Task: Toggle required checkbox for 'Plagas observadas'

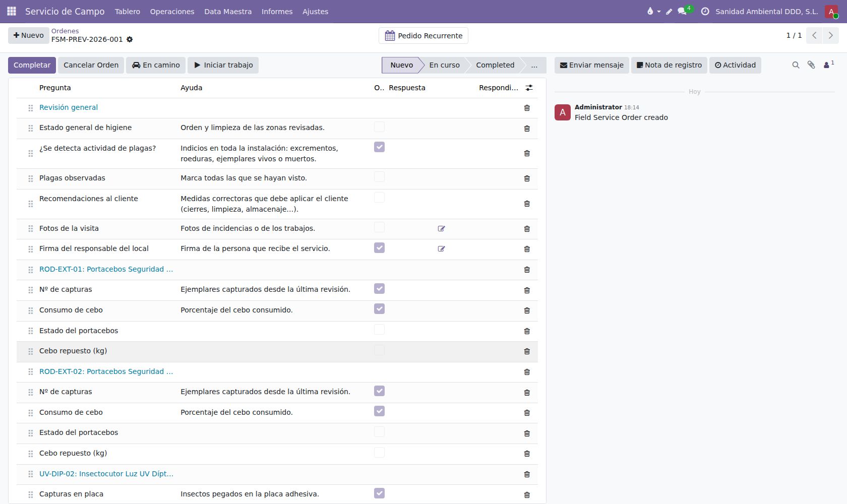Action: tap(380, 177)
